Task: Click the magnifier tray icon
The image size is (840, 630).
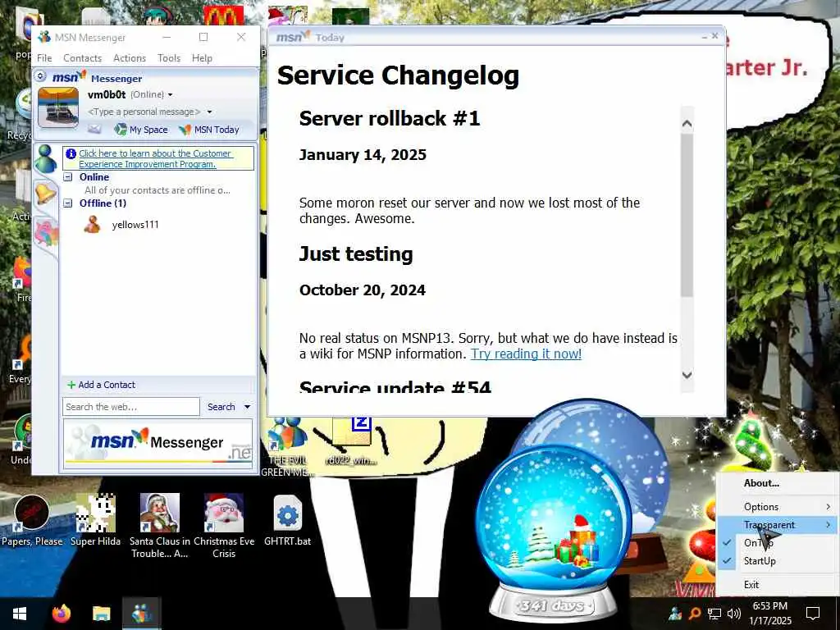Action: click(694, 614)
